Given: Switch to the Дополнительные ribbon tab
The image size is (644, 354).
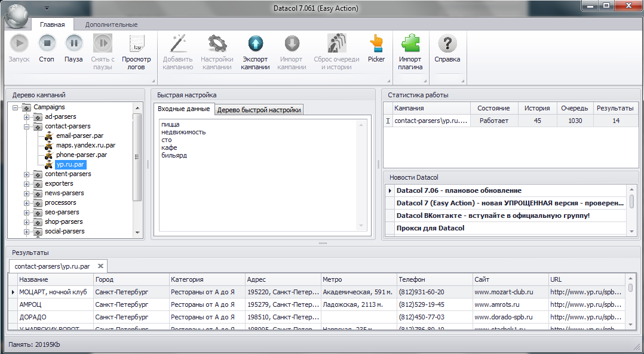Looking at the screenshot, I should [x=111, y=24].
